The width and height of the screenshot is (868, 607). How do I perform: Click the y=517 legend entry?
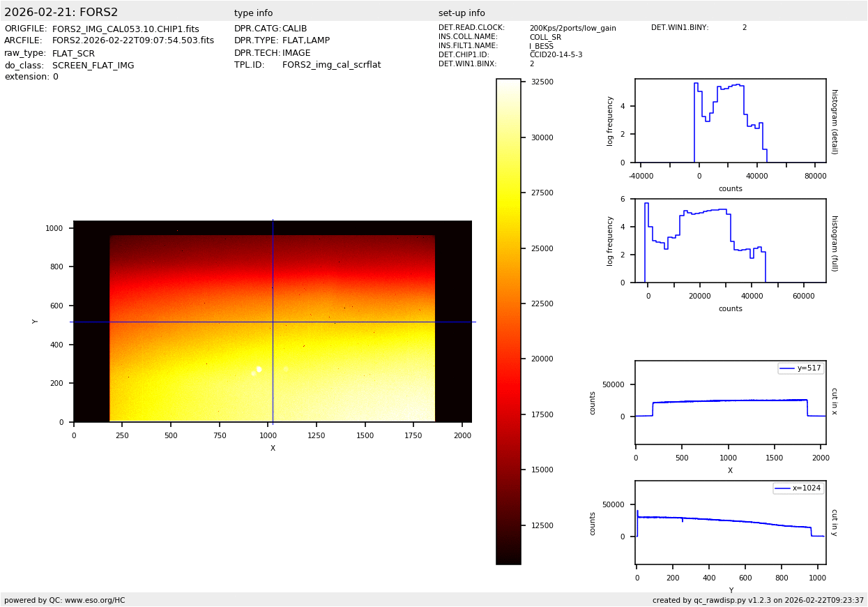click(801, 368)
